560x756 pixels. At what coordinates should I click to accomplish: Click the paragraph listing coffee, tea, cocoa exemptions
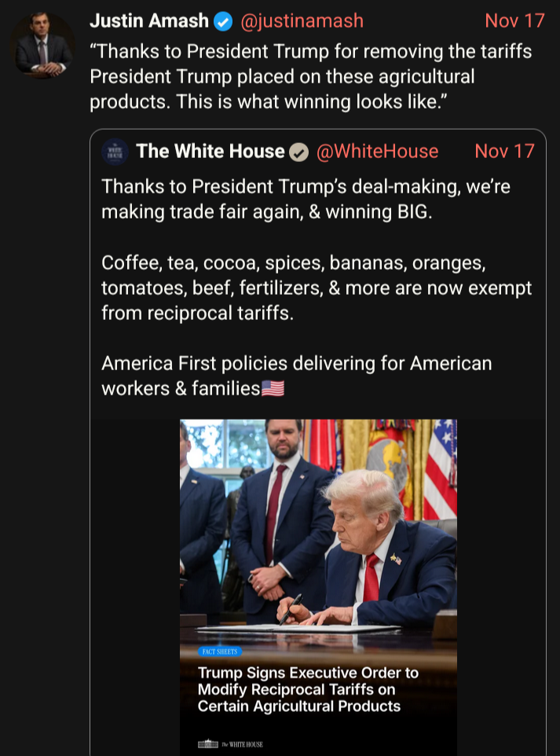[317, 288]
